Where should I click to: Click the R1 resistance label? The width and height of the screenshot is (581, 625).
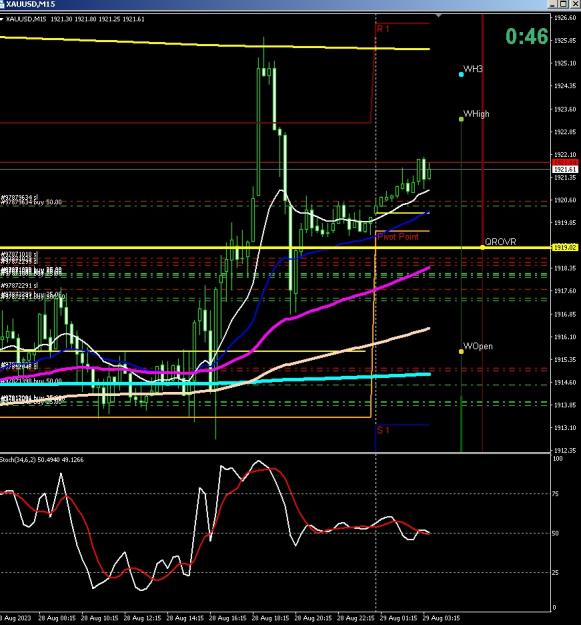click(383, 29)
